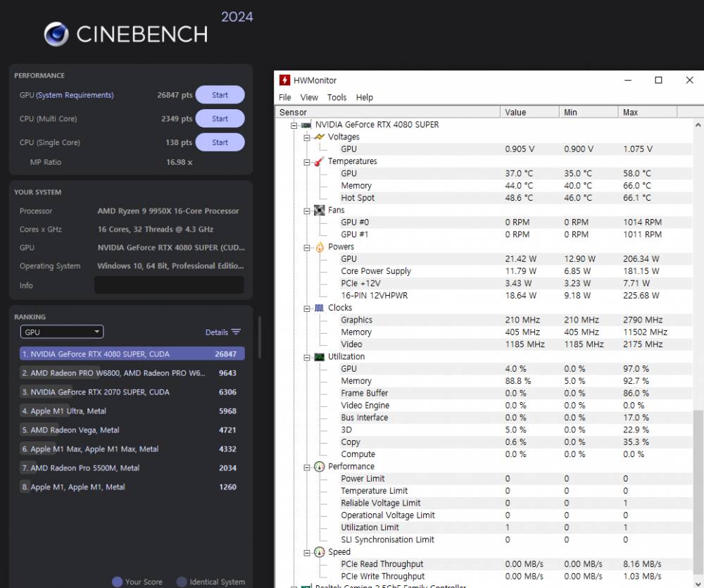704x588 pixels.
Task: Click the Utilization category icon
Action: pos(319,357)
